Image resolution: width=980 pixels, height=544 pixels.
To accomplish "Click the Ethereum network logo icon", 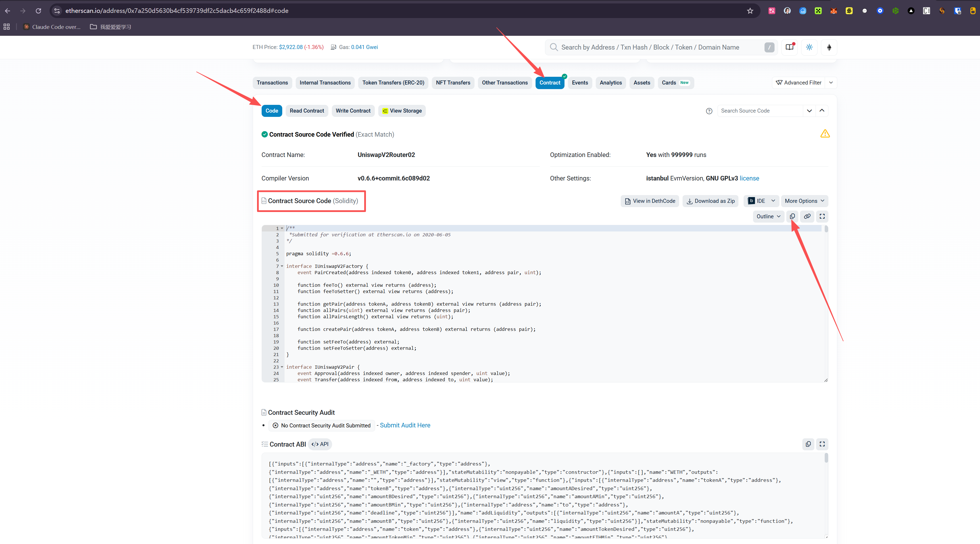I will [x=829, y=47].
